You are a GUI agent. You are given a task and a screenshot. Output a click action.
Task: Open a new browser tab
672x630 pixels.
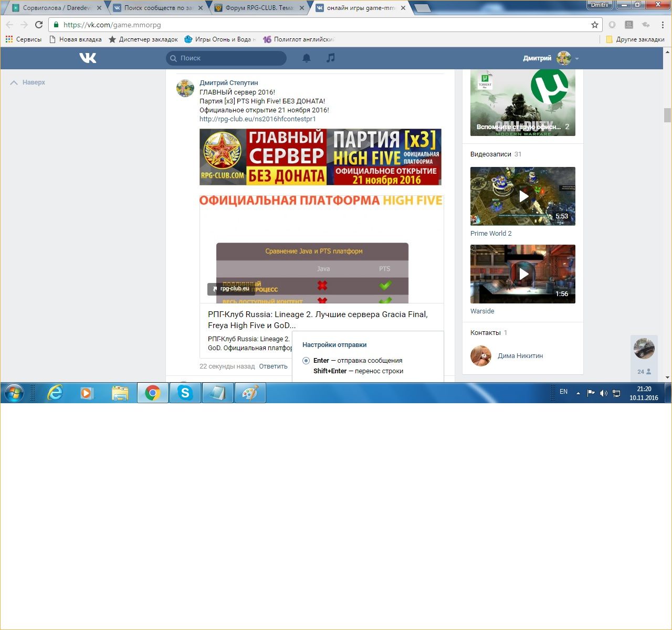(422, 8)
